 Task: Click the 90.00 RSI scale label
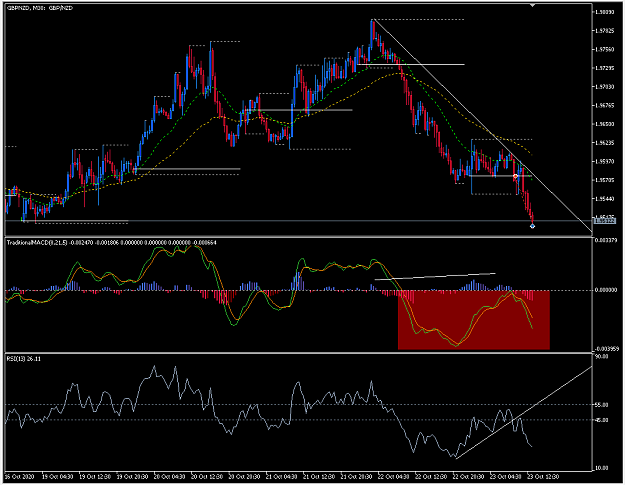(x=601, y=356)
